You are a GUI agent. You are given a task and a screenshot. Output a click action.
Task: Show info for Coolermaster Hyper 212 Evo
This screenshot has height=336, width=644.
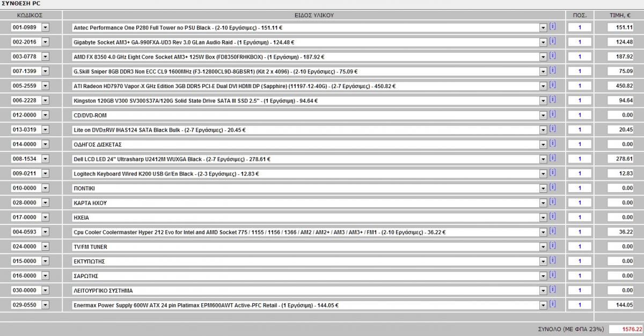[552, 230]
